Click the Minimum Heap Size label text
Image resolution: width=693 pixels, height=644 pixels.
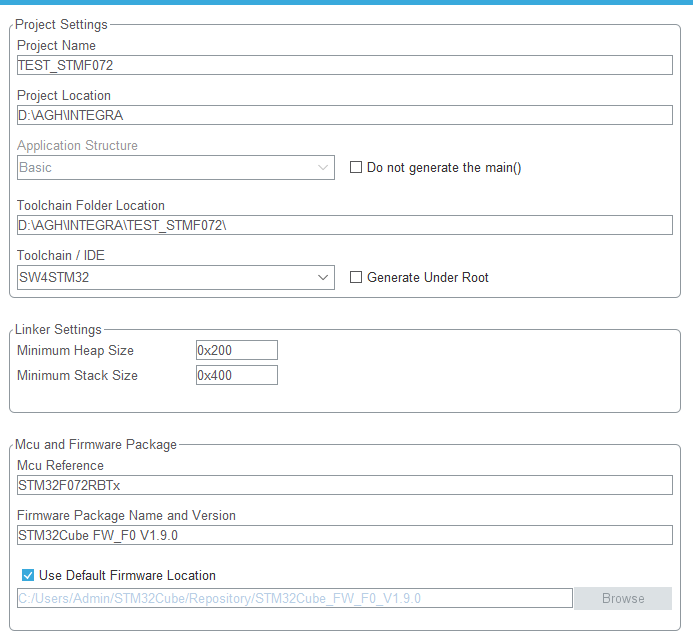click(x=75, y=351)
